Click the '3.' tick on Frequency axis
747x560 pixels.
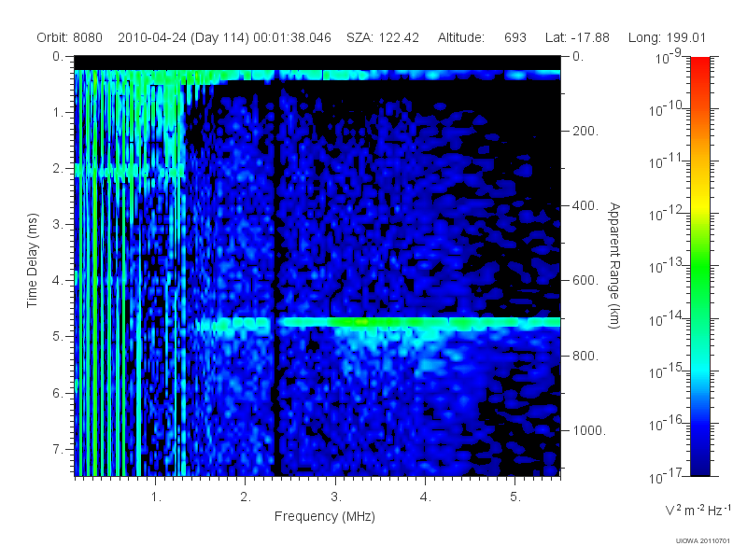[336, 497]
